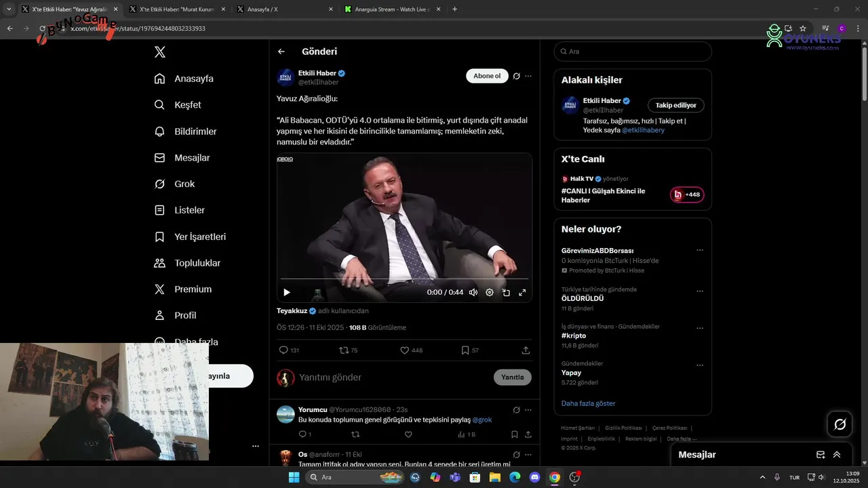Like Yorumcu's comment
This screenshot has width=868, height=488.
pyautogui.click(x=408, y=434)
